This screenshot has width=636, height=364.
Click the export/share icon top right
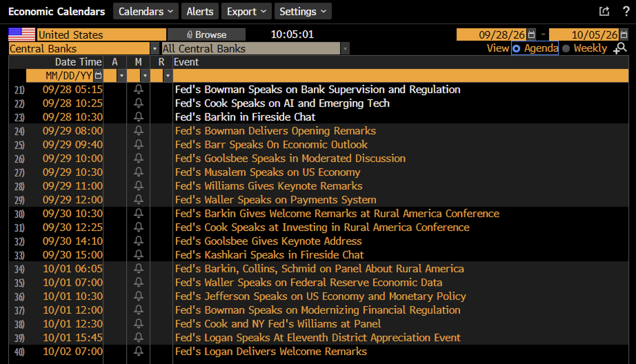point(604,11)
